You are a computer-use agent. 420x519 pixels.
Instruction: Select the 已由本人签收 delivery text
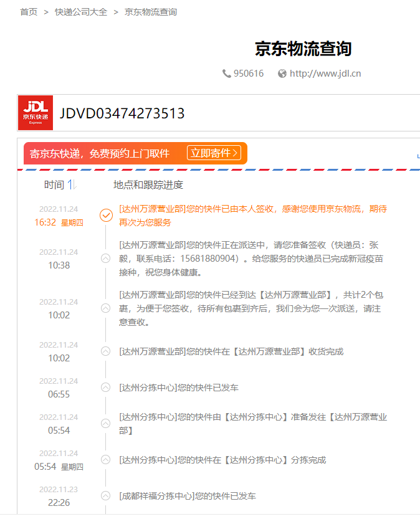pos(253,216)
